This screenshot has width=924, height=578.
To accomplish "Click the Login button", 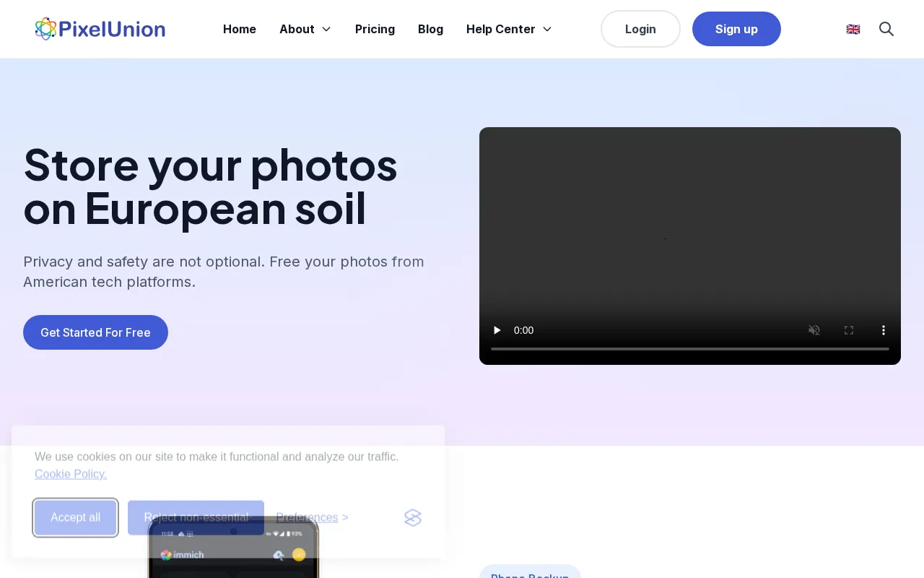I will click(640, 29).
